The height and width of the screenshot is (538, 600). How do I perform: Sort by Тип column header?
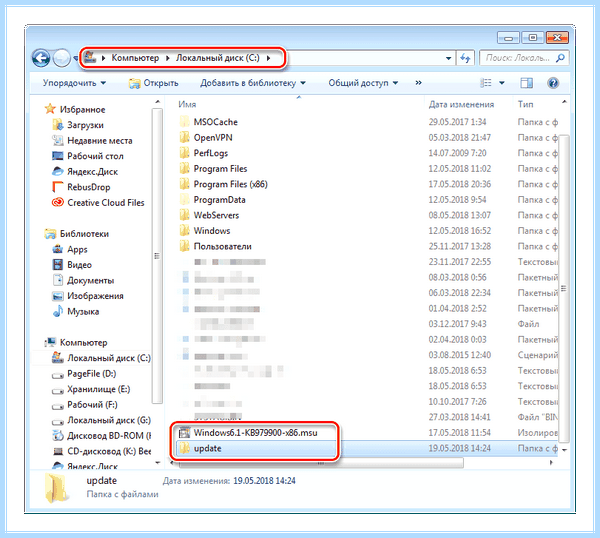pos(525,104)
